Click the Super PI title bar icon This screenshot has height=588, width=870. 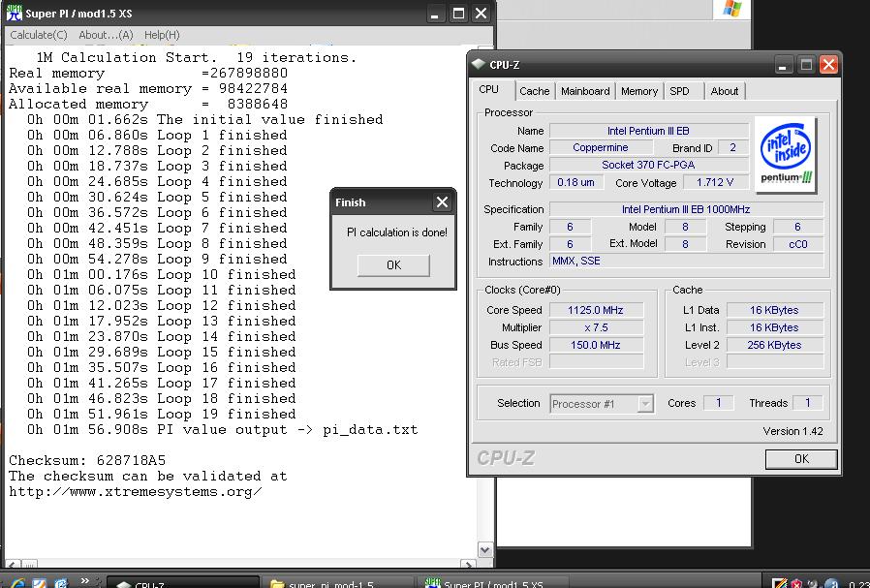click(15, 13)
